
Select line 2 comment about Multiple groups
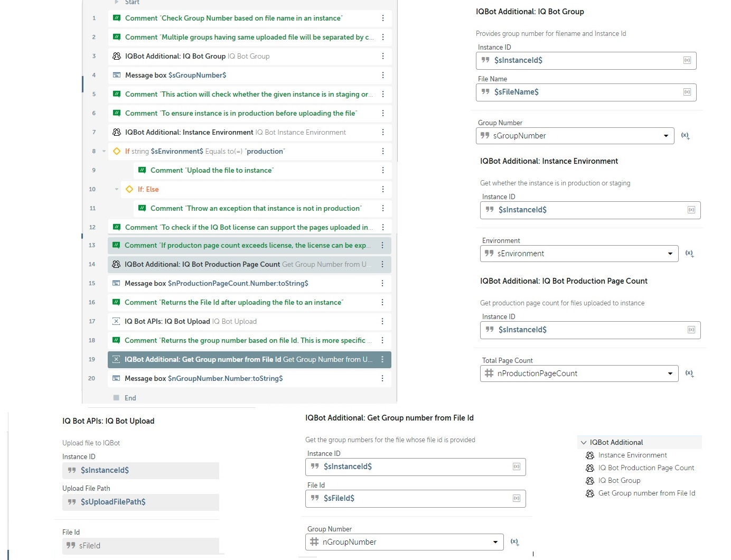[x=250, y=37]
